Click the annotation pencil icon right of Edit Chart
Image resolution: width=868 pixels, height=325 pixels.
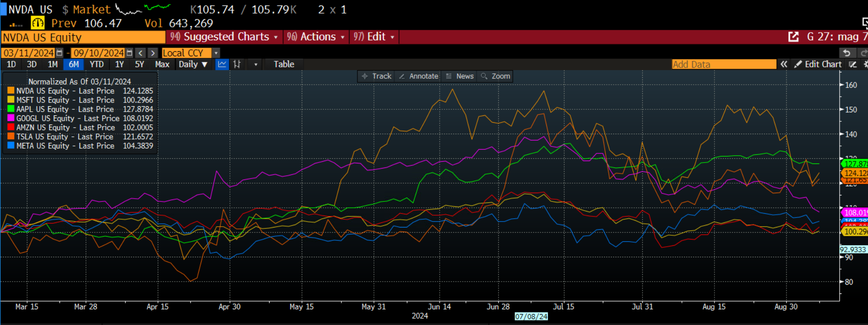852,65
